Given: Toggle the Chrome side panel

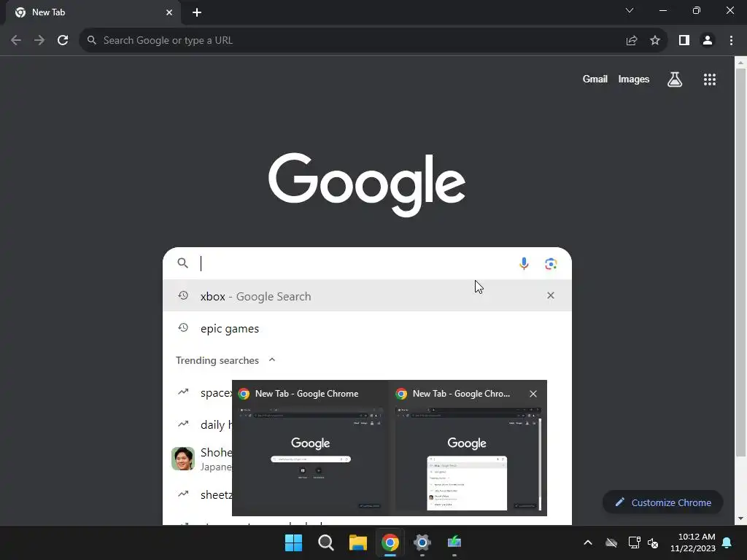Looking at the screenshot, I should [684, 41].
